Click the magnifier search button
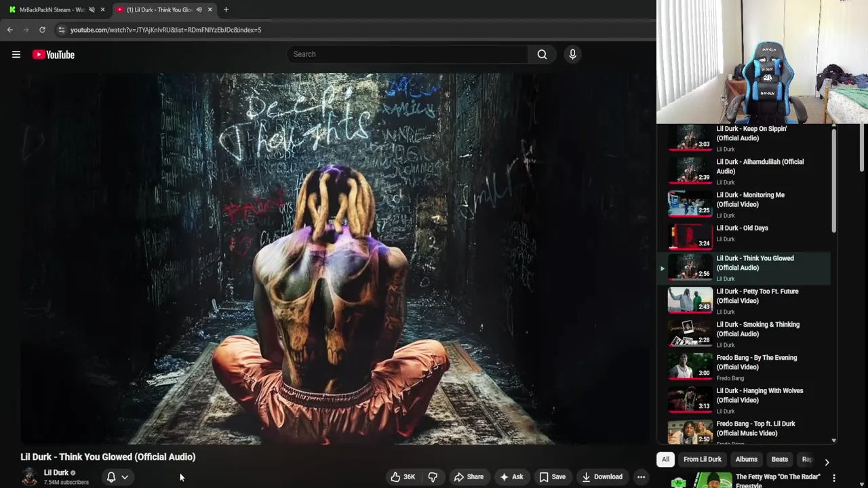Viewport: 868px width, 488px height. click(x=542, y=54)
